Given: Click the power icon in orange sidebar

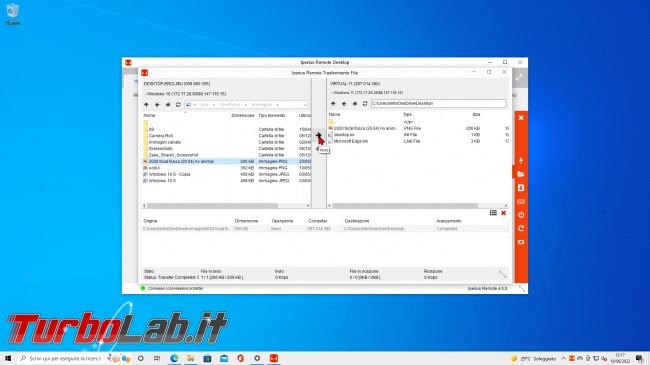Looking at the screenshot, I should [x=521, y=215].
